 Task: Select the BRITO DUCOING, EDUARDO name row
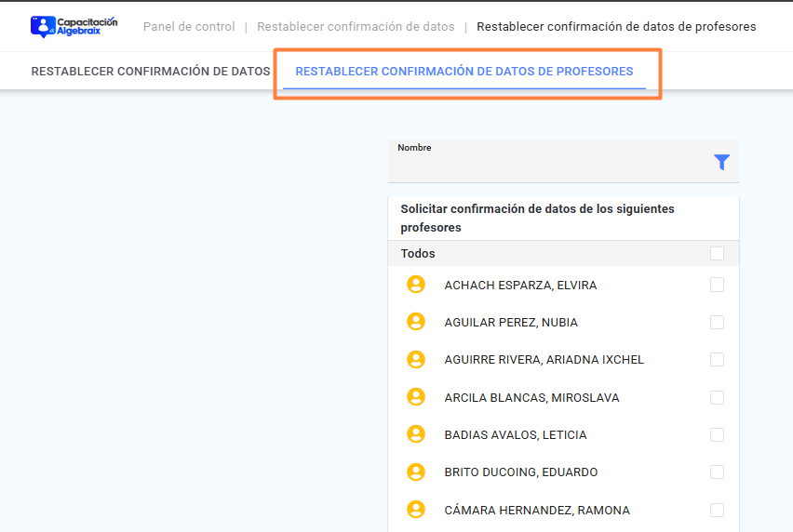click(x=563, y=472)
